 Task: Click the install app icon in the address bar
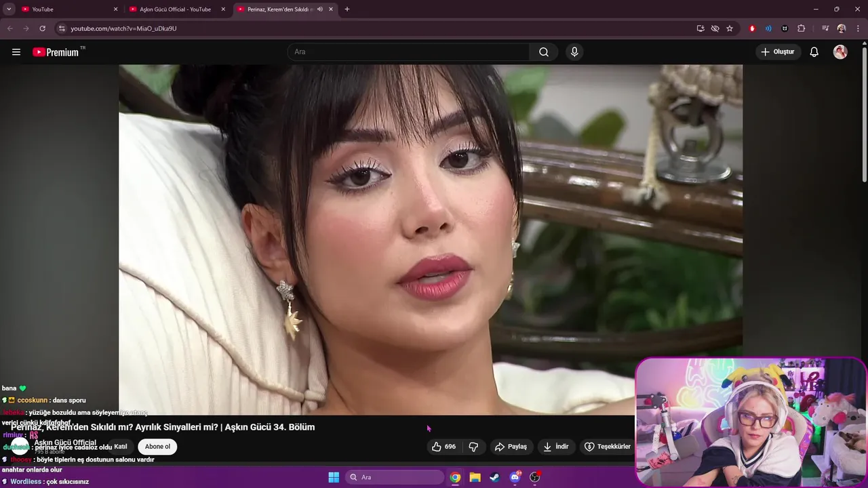701,28
